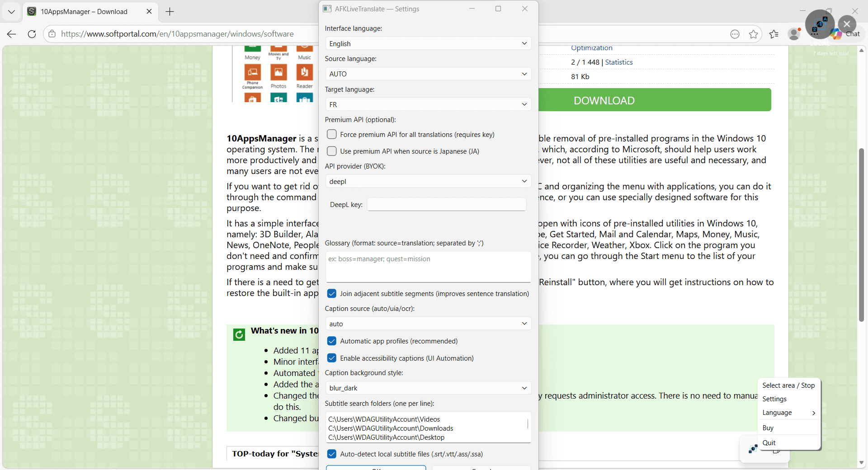Open the Source language dropdown

(428, 74)
